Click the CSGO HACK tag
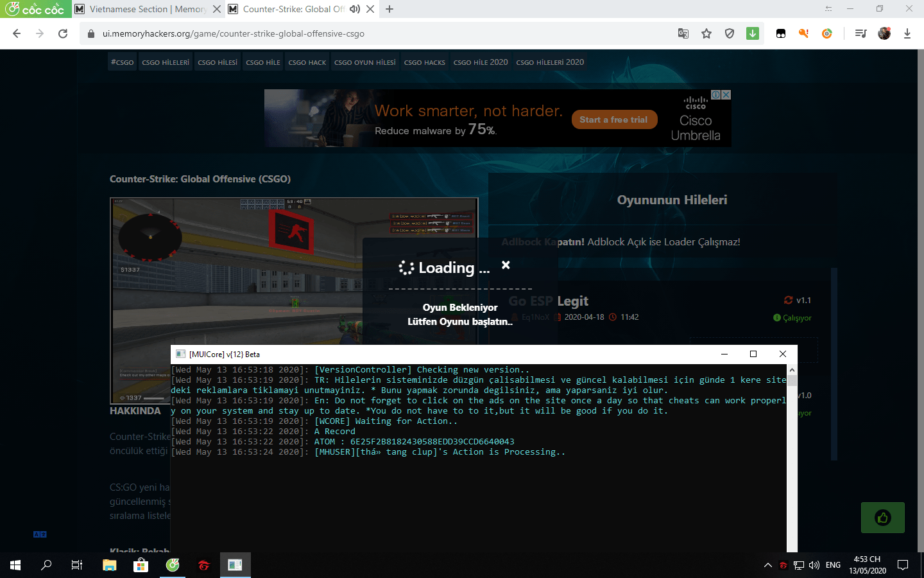 pyautogui.click(x=307, y=62)
